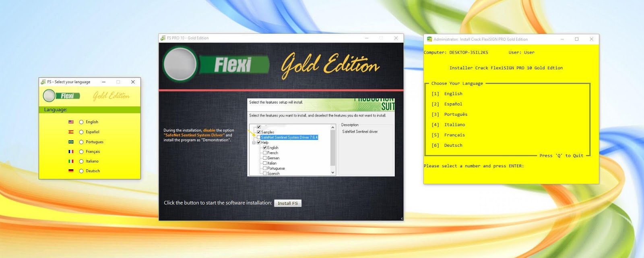Click the France flag icon
Screen dimensions: 644x258
click(71, 152)
